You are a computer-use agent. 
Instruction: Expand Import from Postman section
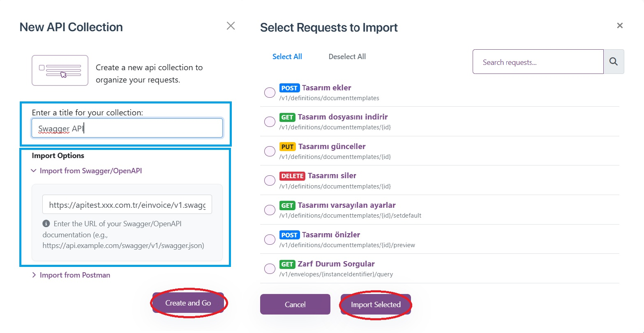[71, 275]
